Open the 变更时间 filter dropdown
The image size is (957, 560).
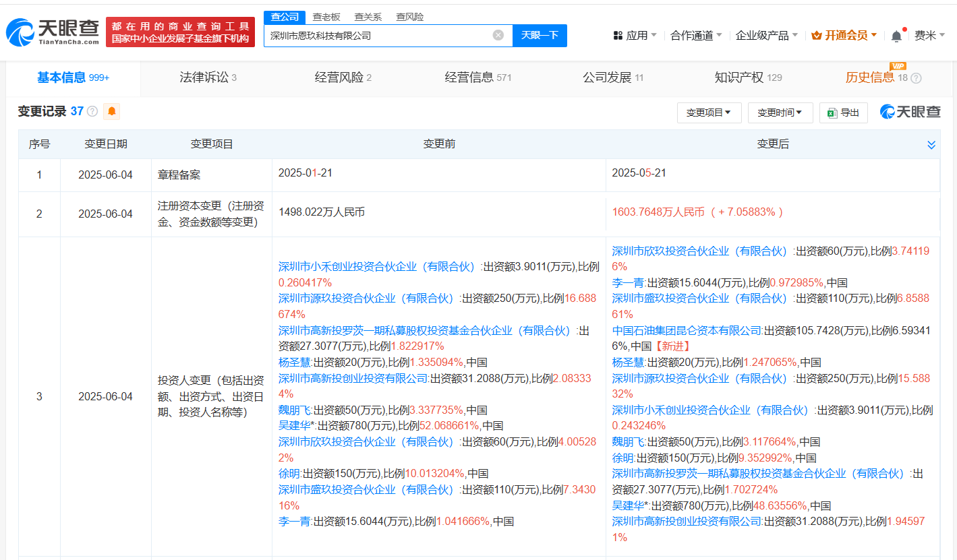pos(780,113)
